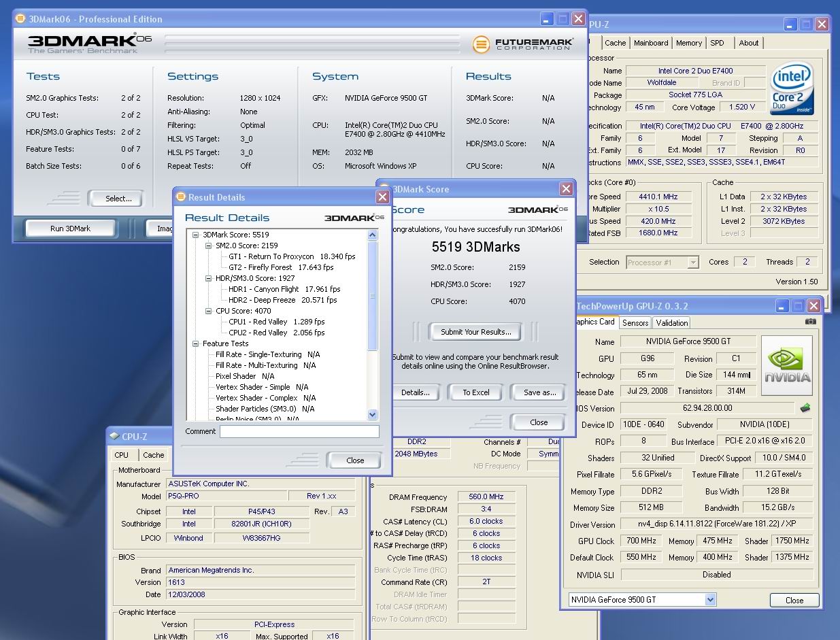The image size is (840, 640).
Task: Collapse the 3DMark Score tree node
Action: click(x=195, y=235)
